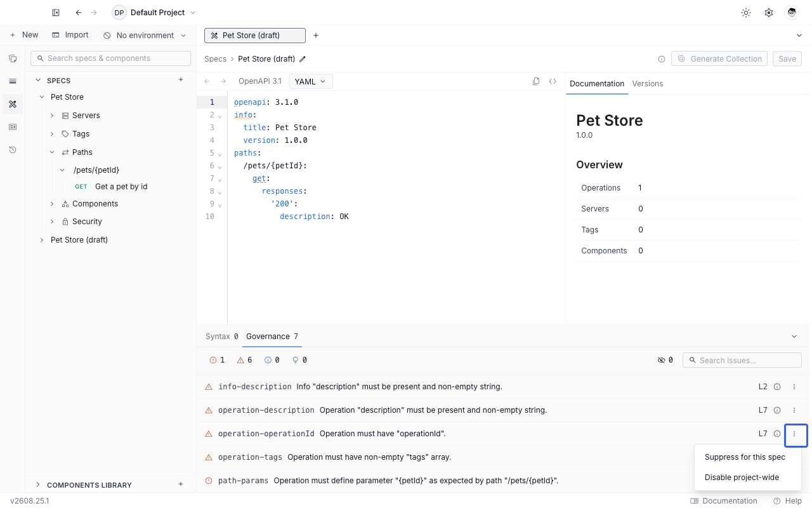The height and width of the screenshot is (508, 812).
Task: Open Collections icon in left rail
Action: (13, 58)
